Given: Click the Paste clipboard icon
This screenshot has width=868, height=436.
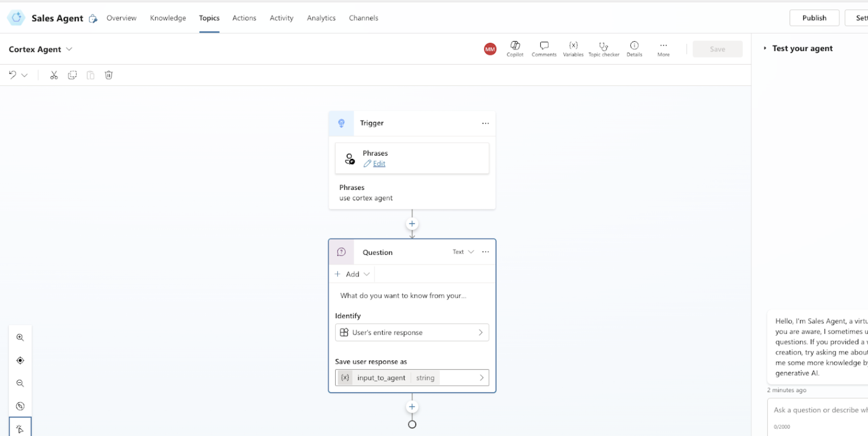Looking at the screenshot, I should tap(90, 75).
